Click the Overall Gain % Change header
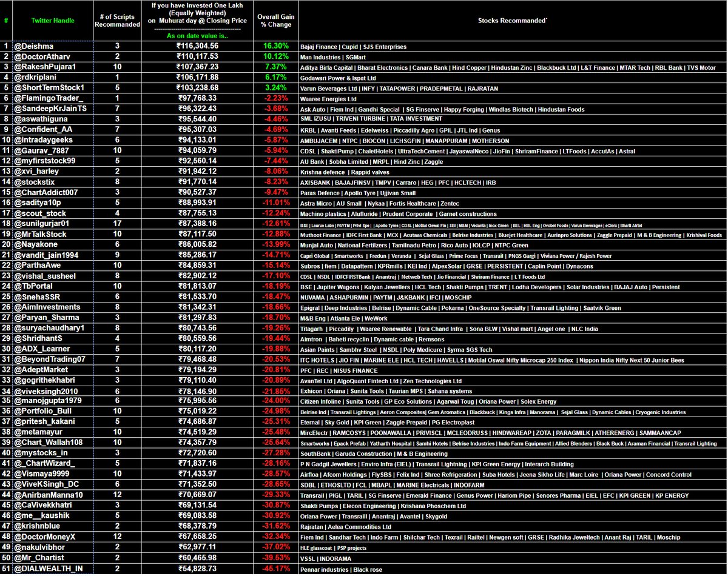Viewport: 728px width, 576px height. (x=275, y=21)
